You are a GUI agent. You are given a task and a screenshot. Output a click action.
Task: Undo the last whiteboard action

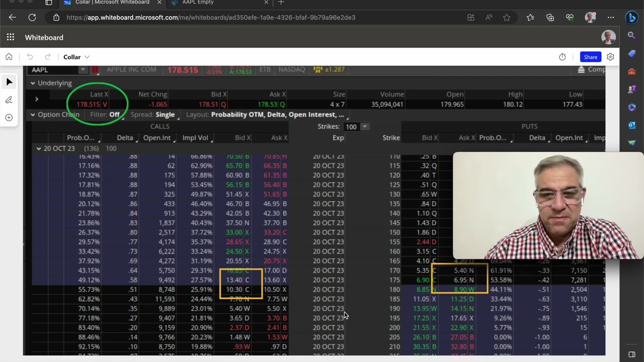pos(30,57)
